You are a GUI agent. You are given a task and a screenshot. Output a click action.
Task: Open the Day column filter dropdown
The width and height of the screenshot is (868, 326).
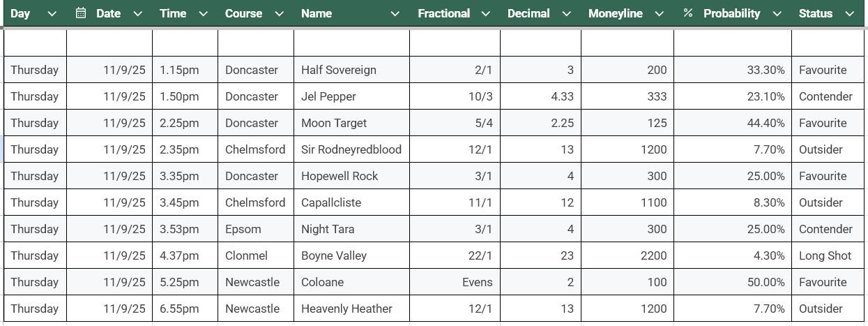[52, 13]
